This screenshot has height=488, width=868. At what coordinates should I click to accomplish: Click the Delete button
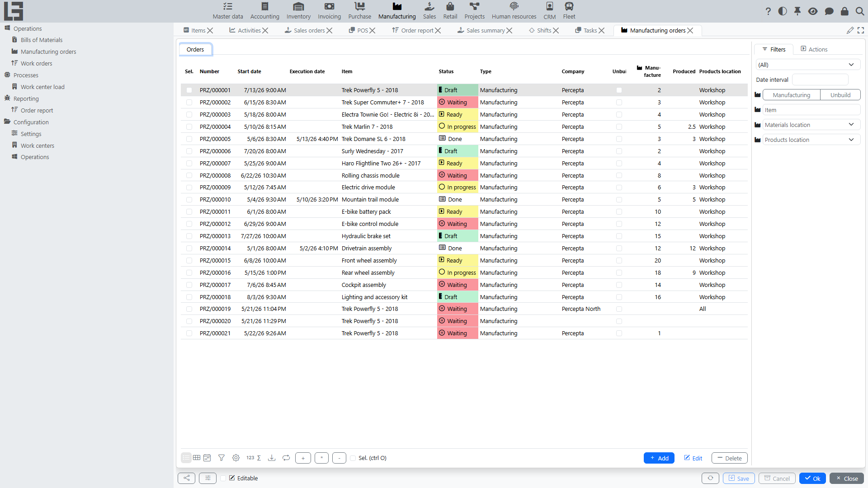click(730, 458)
